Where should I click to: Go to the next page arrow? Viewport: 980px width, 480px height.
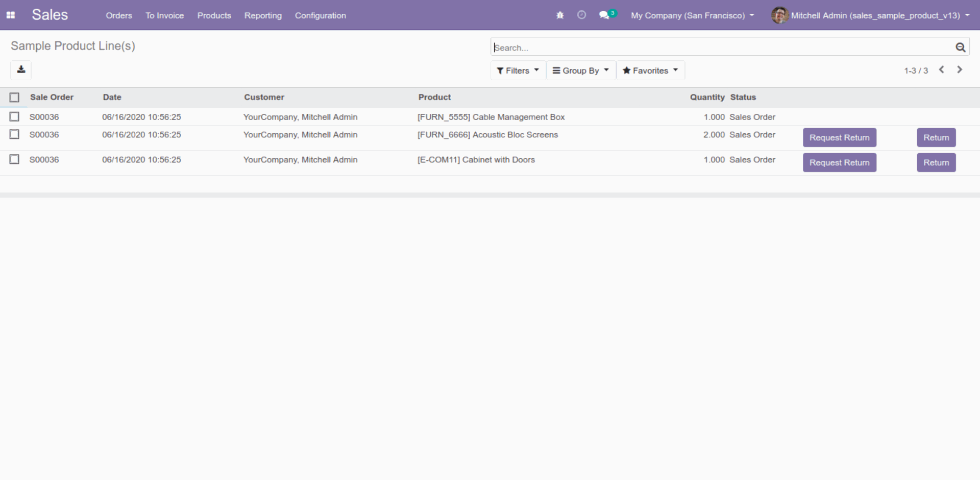(x=960, y=70)
